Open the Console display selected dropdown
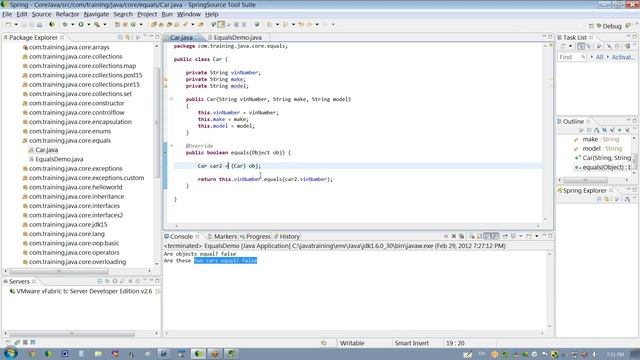The width and height of the screenshot is (640, 360). 521,236
